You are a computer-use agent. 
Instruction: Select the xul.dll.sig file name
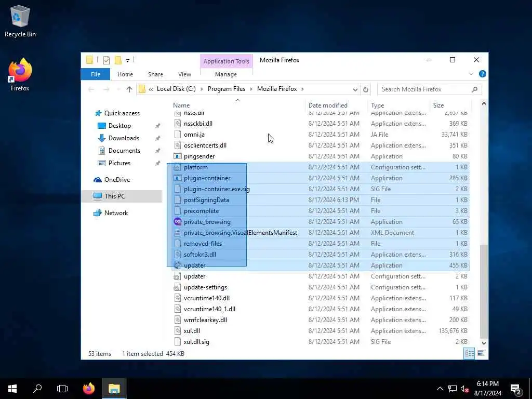196,342
